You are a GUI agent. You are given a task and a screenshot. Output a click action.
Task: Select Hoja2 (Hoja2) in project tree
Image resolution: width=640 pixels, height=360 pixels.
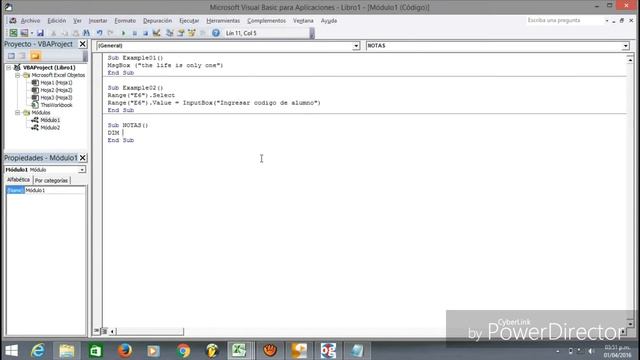(56, 90)
